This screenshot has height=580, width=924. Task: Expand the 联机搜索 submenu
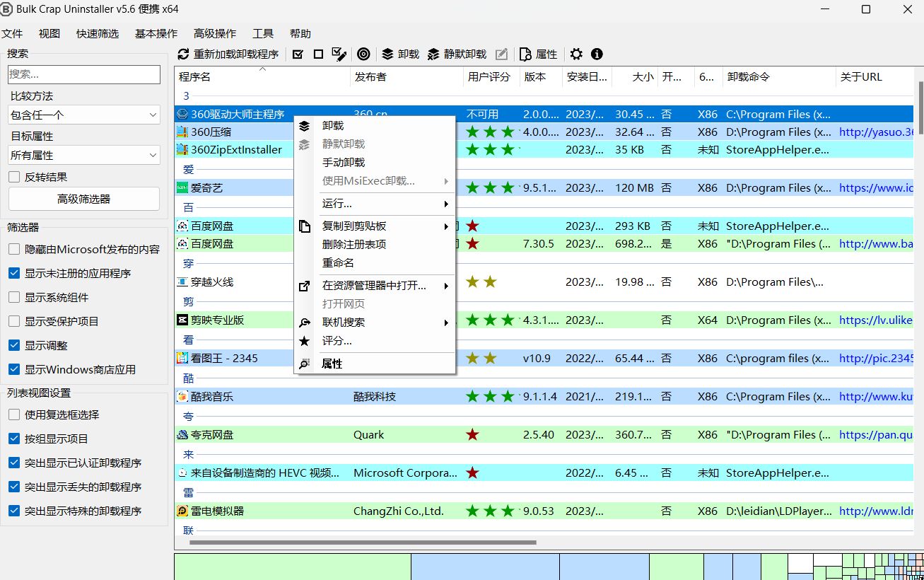tap(375, 323)
